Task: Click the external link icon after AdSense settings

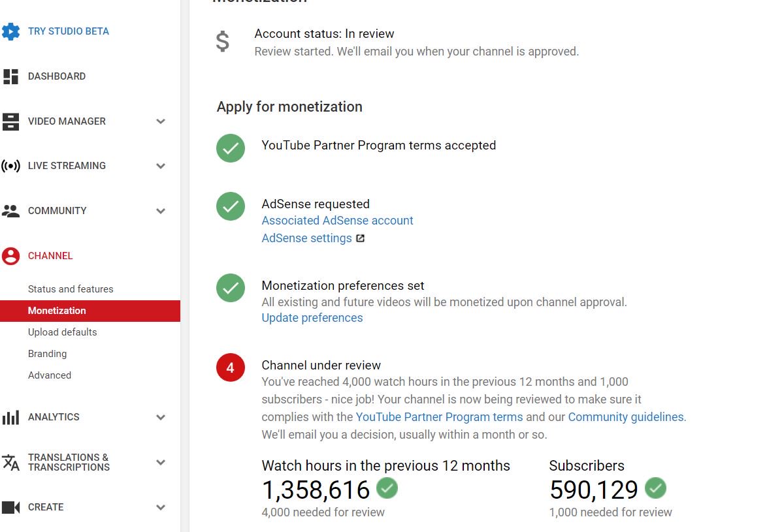Action: 360,238
